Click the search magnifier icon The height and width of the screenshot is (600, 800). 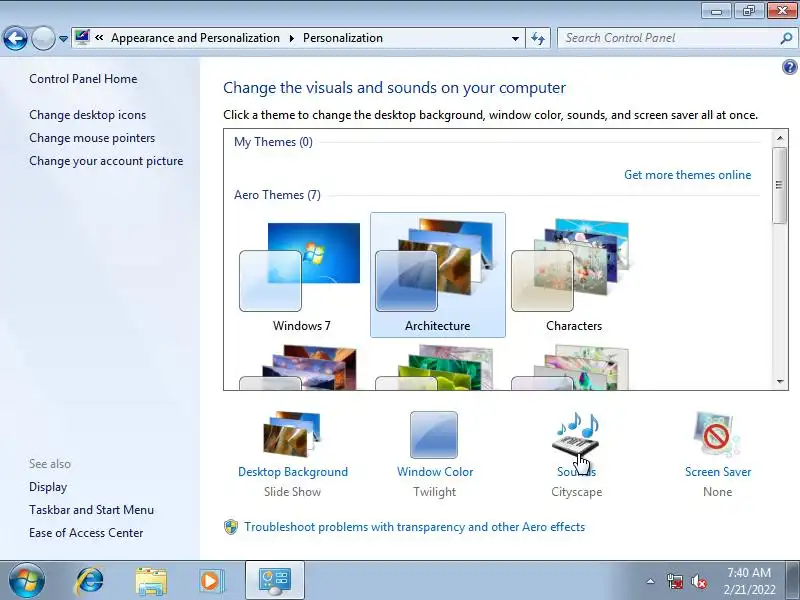pos(786,38)
